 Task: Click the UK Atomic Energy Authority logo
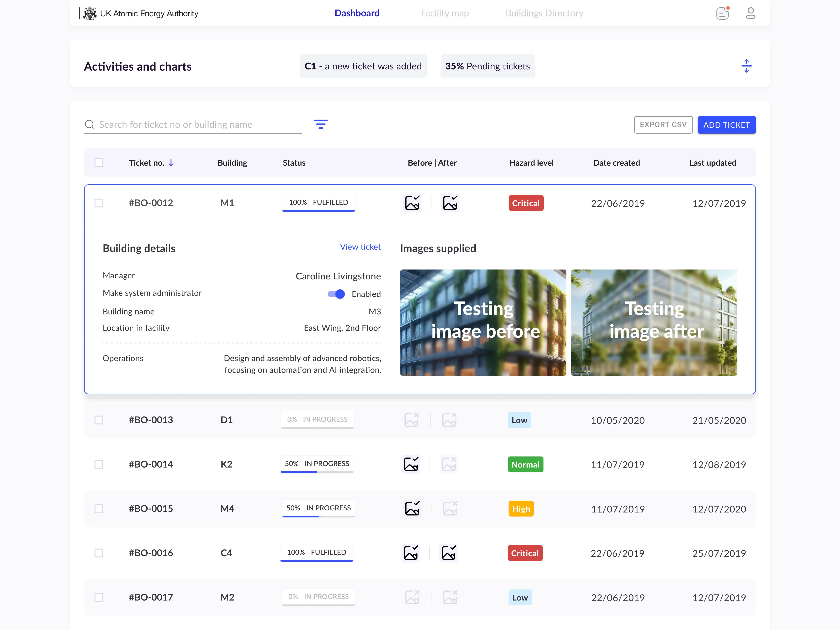(x=90, y=13)
